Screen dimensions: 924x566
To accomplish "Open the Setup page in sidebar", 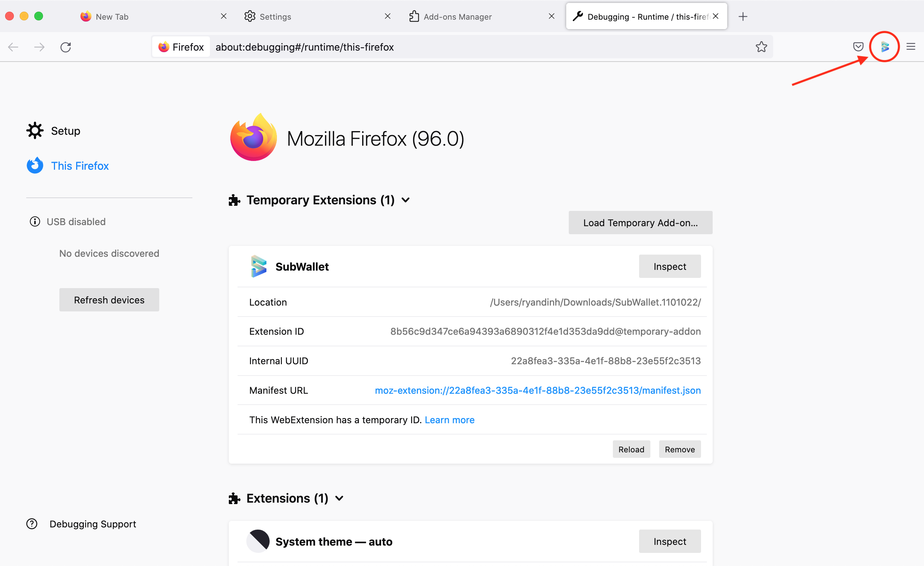I will coord(65,131).
